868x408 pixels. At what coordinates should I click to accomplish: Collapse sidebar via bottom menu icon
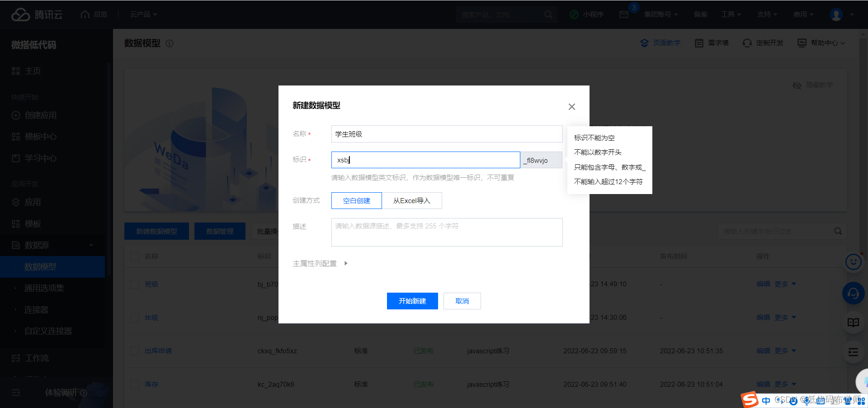tap(16, 393)
